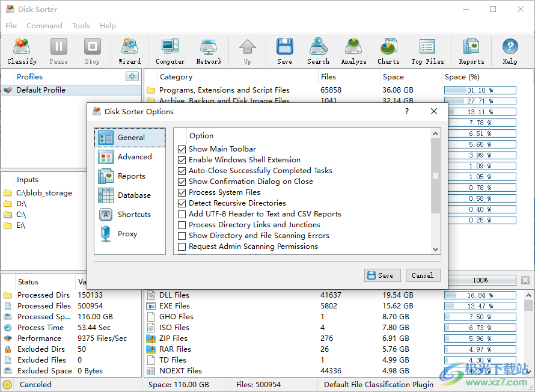Enable Show Directory and File Scanning Errors
This screenshot has height=392, width=535.
click(x=182, y=236)
